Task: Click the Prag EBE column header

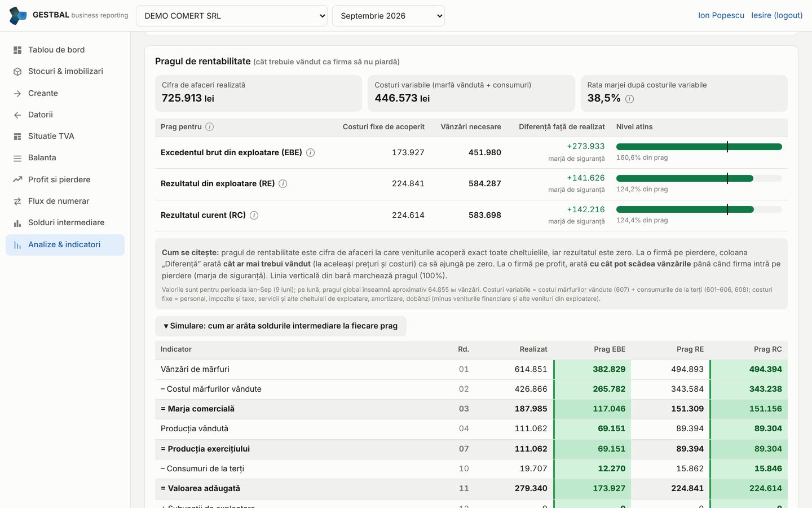Action: coord(610,349)
